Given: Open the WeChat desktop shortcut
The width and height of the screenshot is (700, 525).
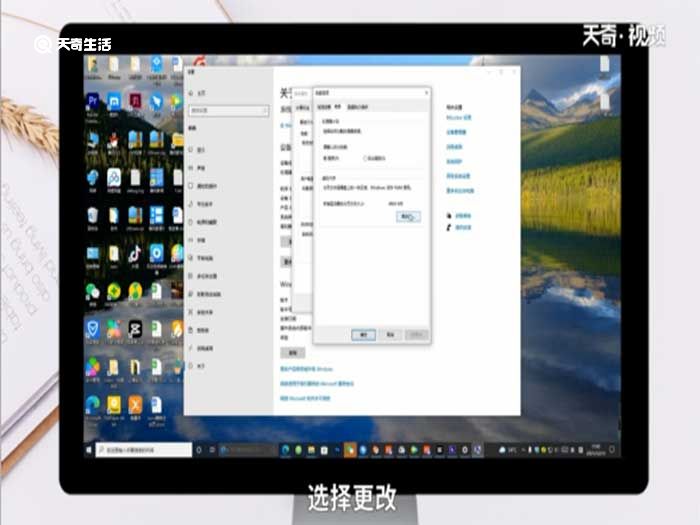Looking at the screenshot, I should point(92,292).
